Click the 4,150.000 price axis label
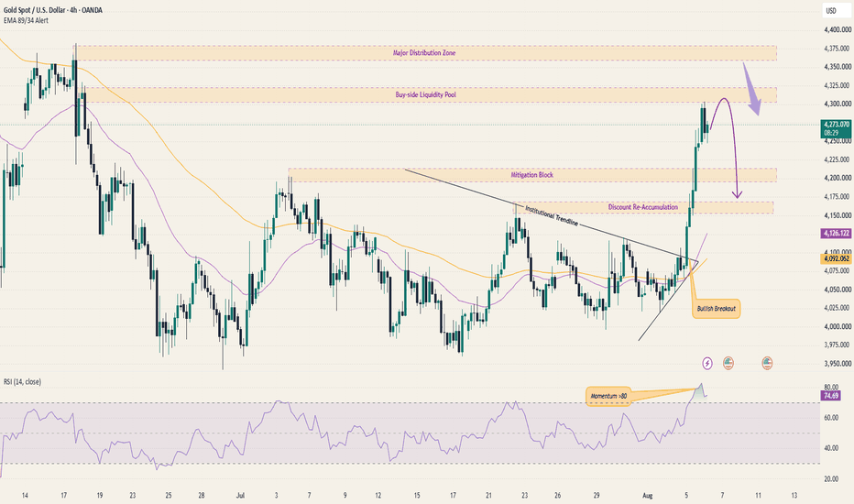 (838, 215)
